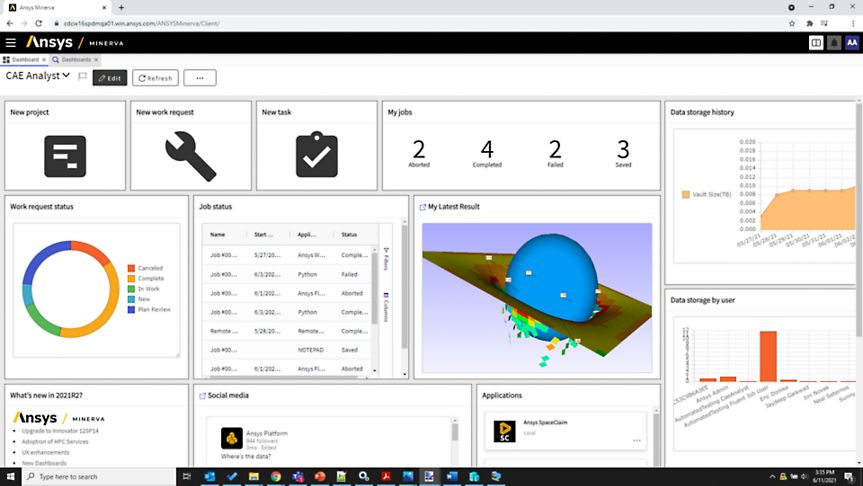The width and height of the screenshot is (863, 486).
Task: Open the taskbar Task View icon
Action: tap(187, 477)
